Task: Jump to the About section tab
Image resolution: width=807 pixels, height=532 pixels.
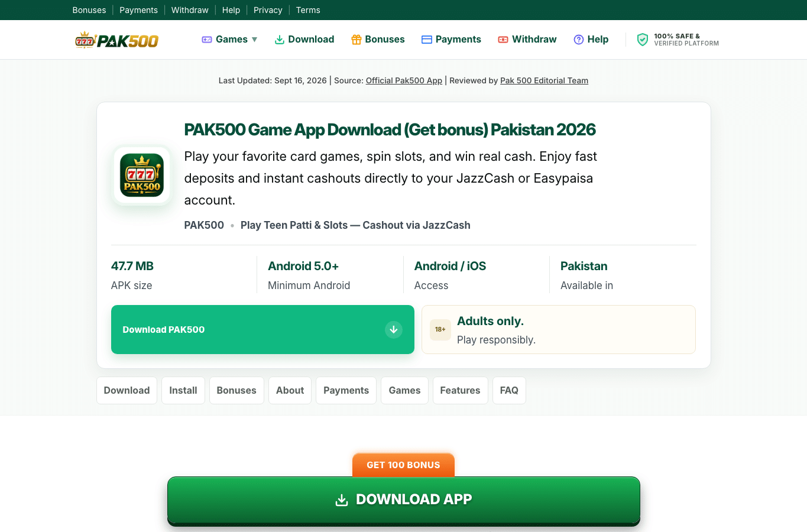Action: [x=290, y=390]
